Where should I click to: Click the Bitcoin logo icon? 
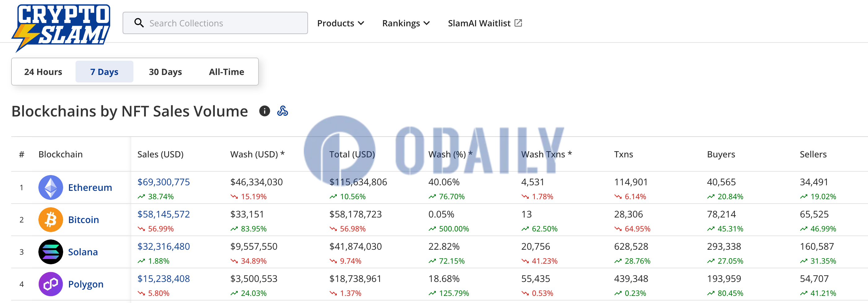(x=50, y=220)
